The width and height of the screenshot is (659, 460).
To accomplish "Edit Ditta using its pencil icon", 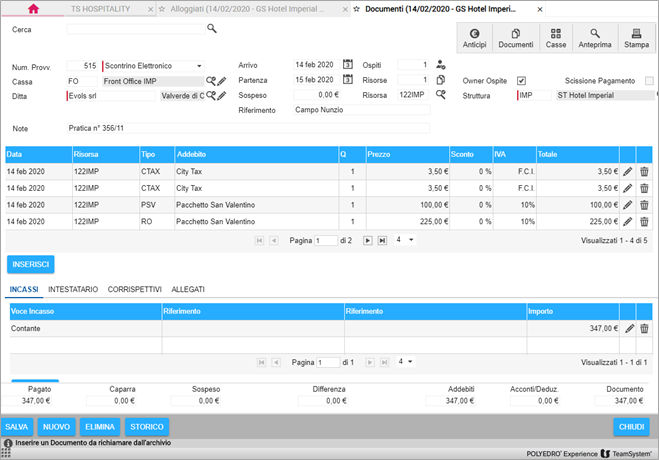I will coord(222,96).
